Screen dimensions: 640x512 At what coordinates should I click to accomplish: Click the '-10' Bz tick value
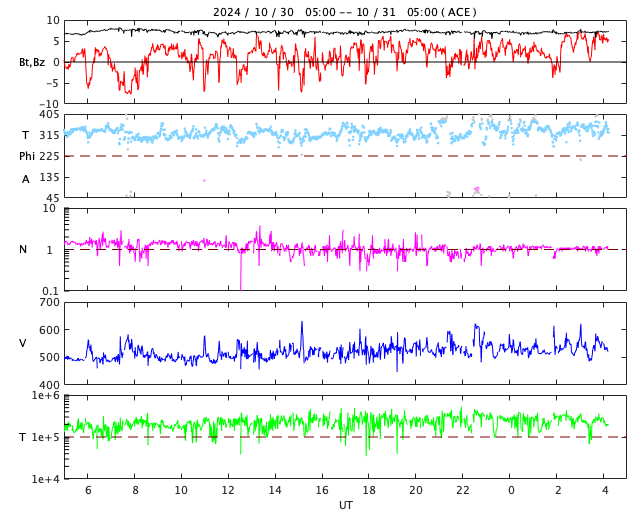click(x=48, y=105)
